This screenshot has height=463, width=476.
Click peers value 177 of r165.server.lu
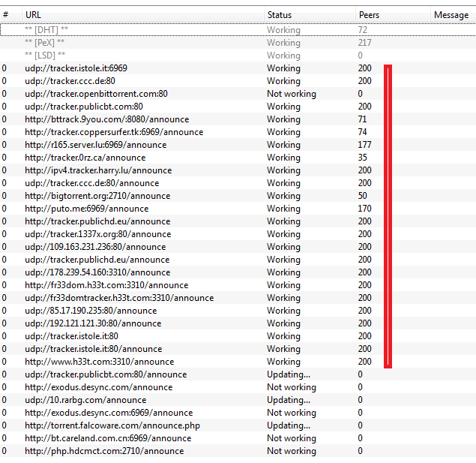pos(364,145)
